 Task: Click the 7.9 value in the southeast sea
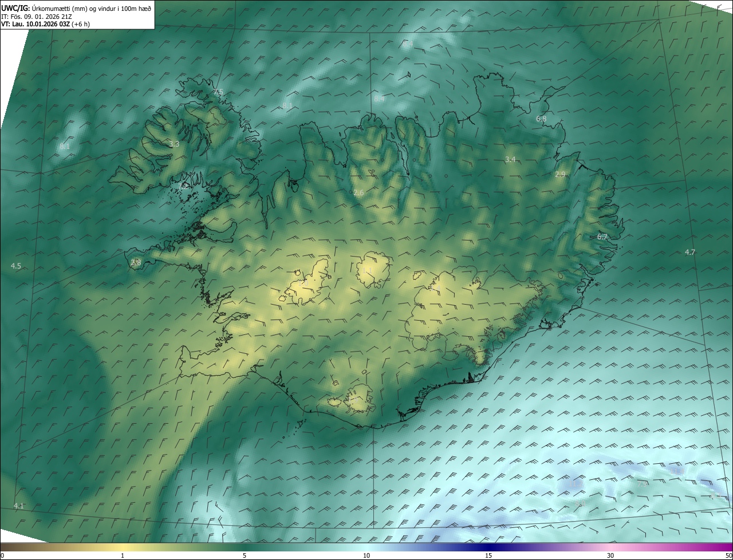(643, 484)
